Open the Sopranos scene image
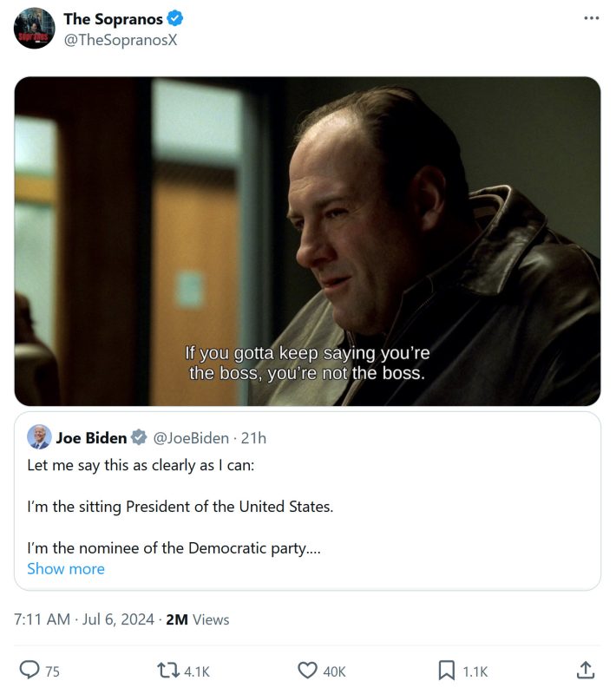 (x=307, y=241)
